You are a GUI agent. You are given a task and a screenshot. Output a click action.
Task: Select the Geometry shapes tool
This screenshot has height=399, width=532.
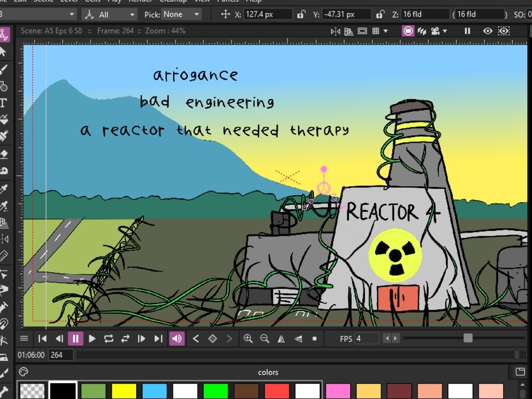3,86
